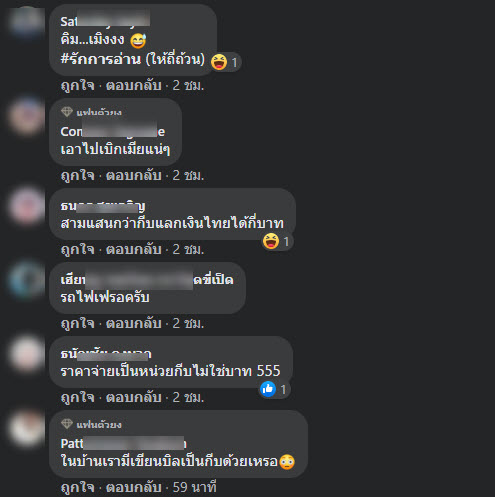This screenshot has height=497, width=495.
Task: Click the diamond fan badge above the ในบ้านเรามีเขียนบิล comment
Action: [67, 424]
